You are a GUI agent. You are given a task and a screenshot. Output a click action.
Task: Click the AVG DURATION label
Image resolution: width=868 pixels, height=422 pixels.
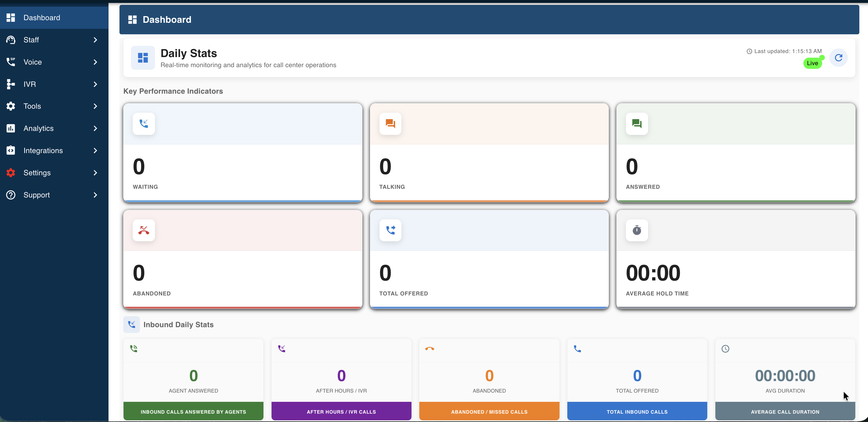(x=785, y=391)
